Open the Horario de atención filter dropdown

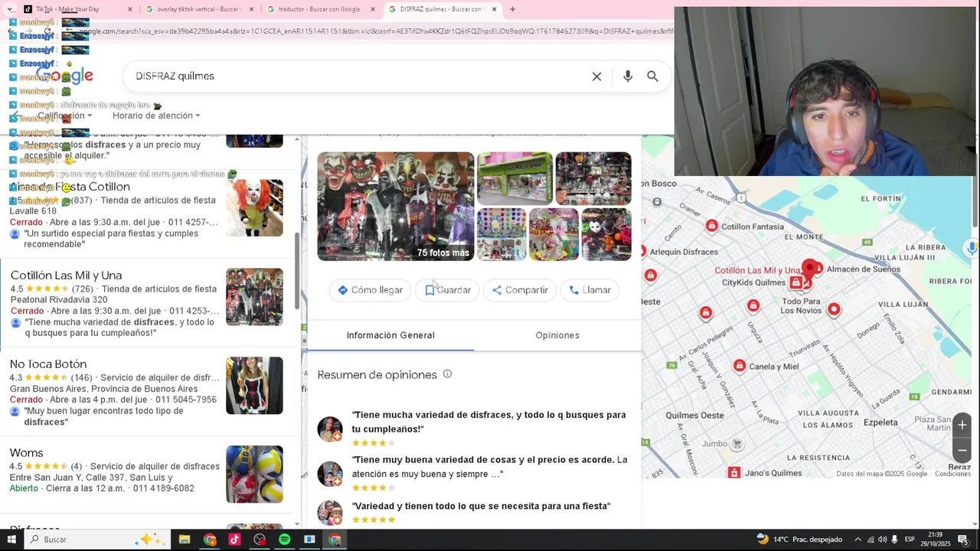point(156,116)
